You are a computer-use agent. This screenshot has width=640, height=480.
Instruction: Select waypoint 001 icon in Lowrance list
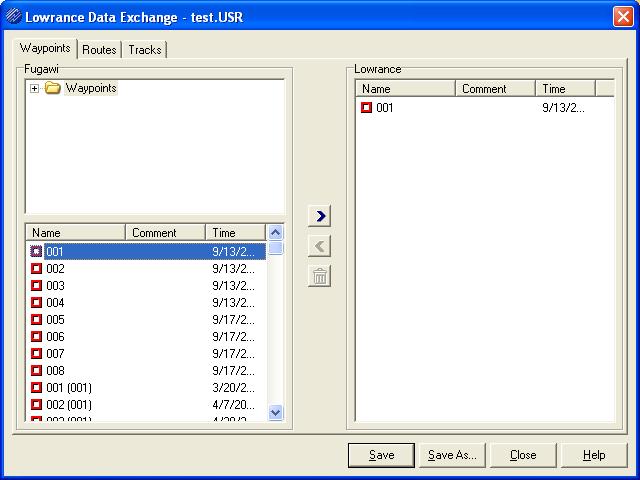tap(366, 107)
